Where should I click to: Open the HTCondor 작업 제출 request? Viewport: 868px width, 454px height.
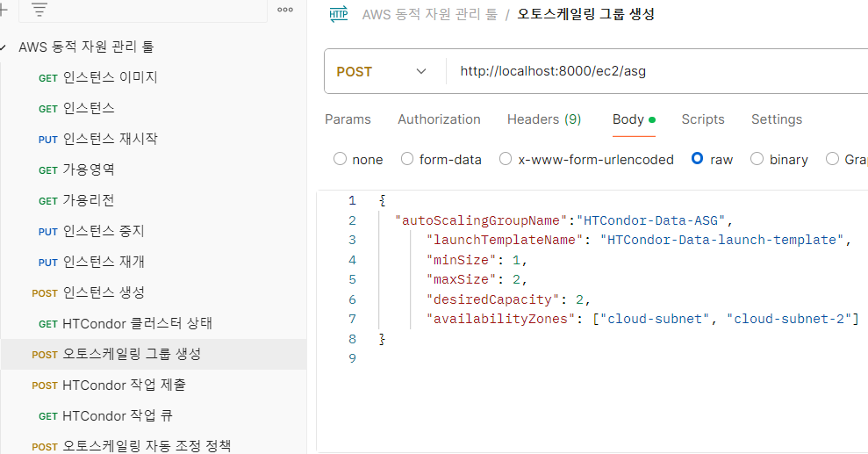[124, 385]
